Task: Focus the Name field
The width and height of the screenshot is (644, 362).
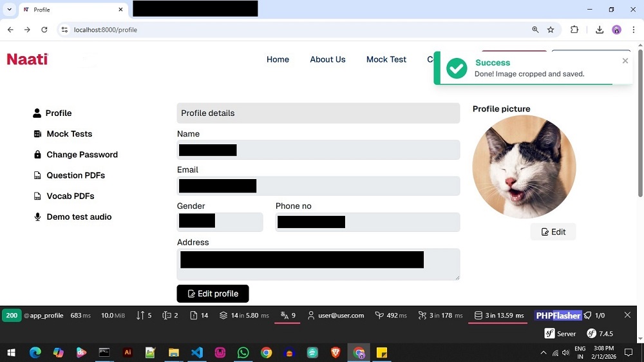Action: (318, 150)
